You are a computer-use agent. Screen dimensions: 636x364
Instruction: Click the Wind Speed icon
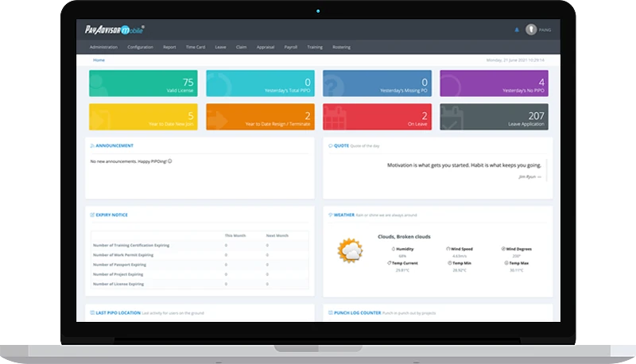tap(448, 249)
